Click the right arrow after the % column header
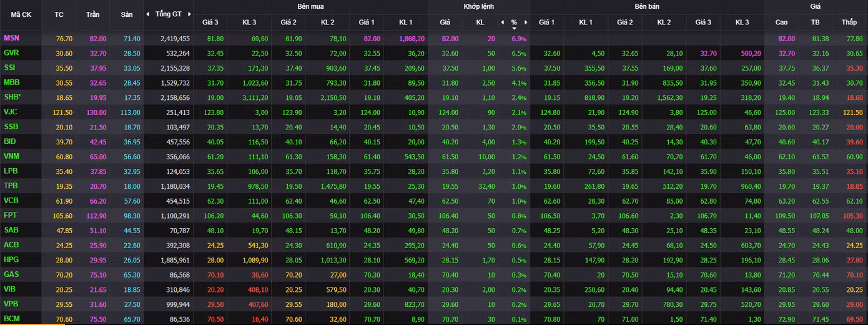 click(x=526, y=22)
